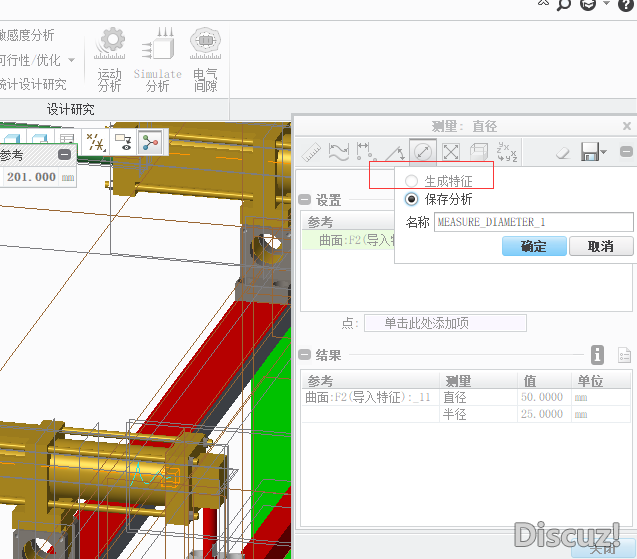The width and height of the screenshot is (637, 559).
Task: Toggle the spin center icon
Action: click(x=150, y=143)
